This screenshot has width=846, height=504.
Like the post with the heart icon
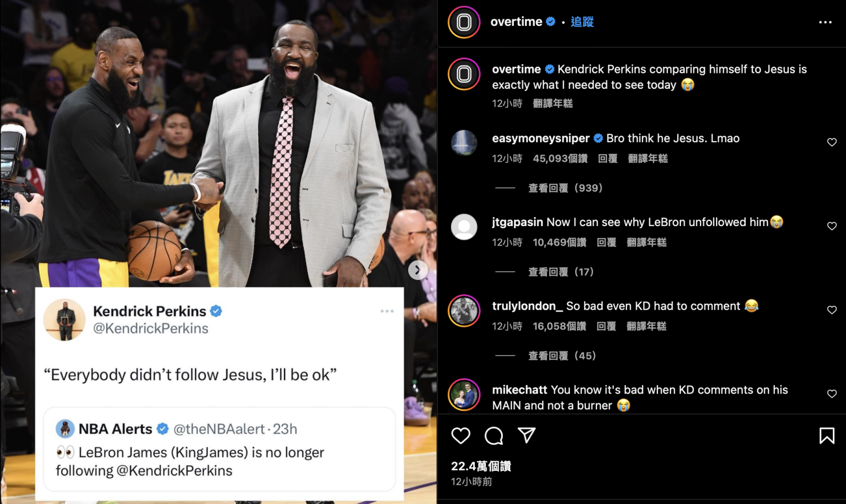461,436
